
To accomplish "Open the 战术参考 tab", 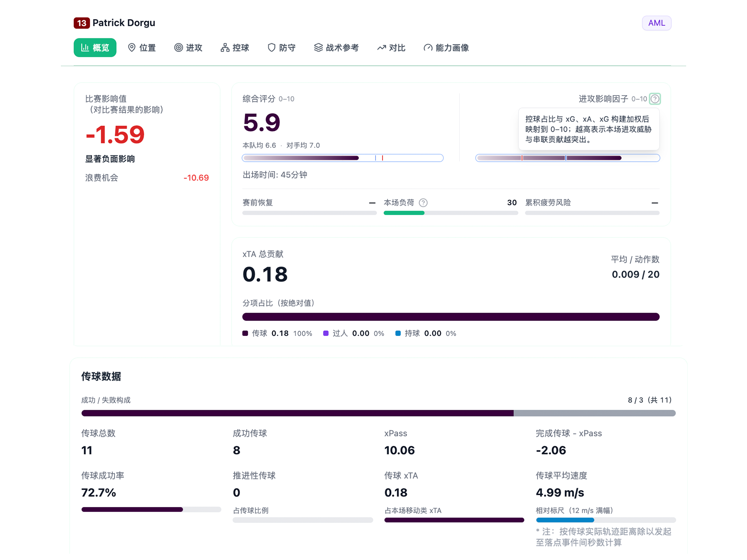I will coord(336,48).
